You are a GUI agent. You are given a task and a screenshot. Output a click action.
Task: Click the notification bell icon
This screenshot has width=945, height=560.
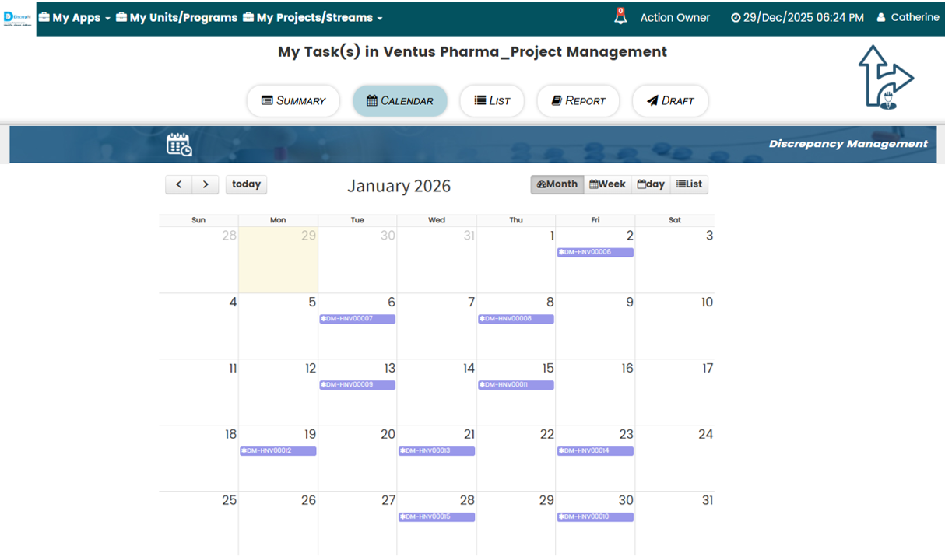point(620,17)
